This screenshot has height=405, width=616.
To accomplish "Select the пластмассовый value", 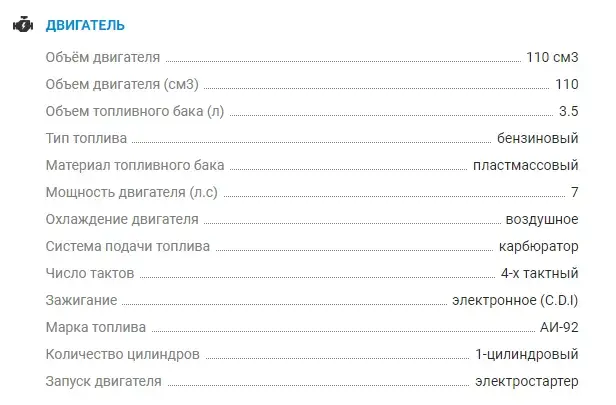I will (x=526, y=165).
